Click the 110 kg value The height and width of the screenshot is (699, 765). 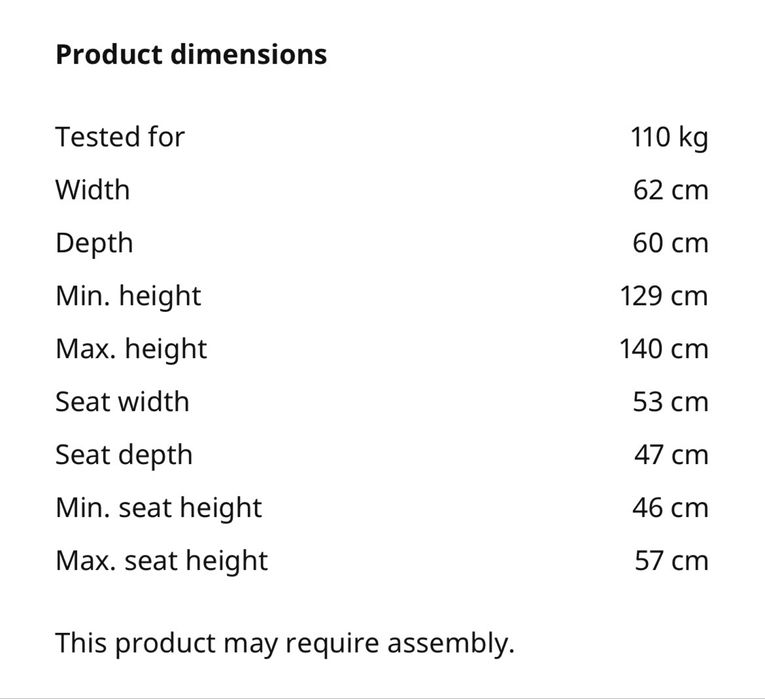[x=668, y=136]
